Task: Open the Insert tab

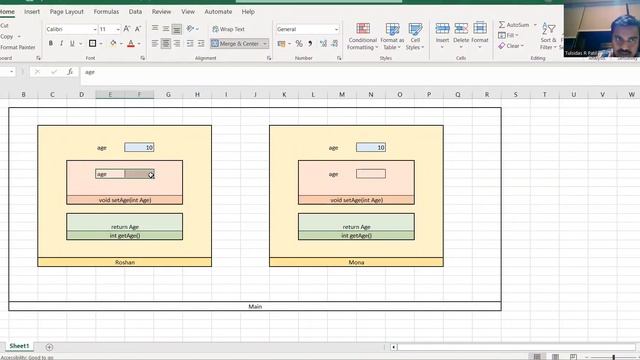Action: [32, 12]
